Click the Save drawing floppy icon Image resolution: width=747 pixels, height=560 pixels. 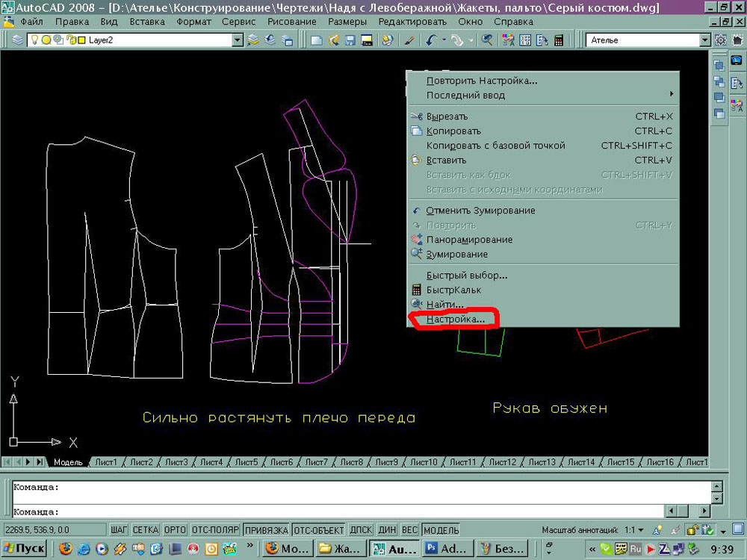coord(350,40)
